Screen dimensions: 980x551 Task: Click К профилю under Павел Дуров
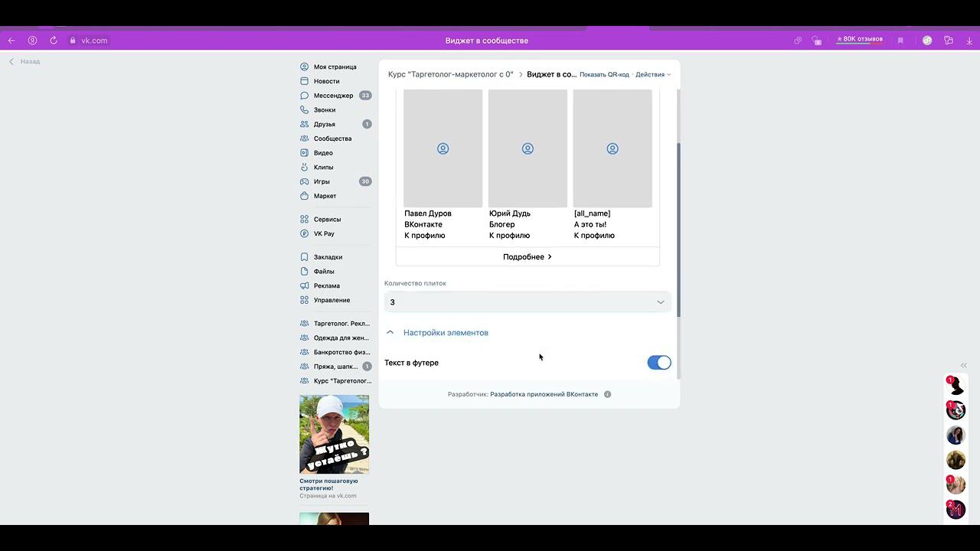(x=425, y=236)
